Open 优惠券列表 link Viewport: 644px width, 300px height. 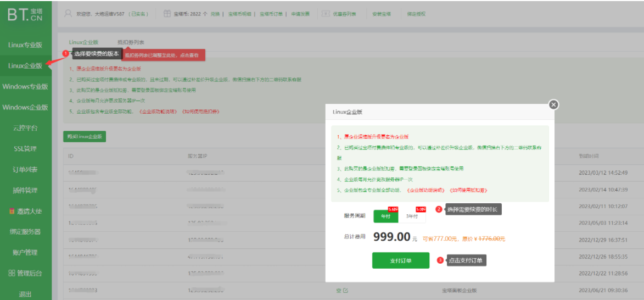345,14
